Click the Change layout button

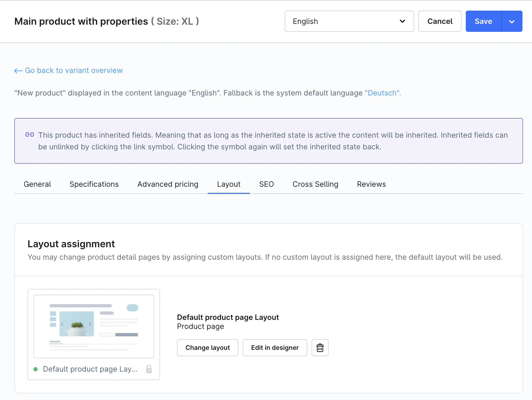coord(207,347)
